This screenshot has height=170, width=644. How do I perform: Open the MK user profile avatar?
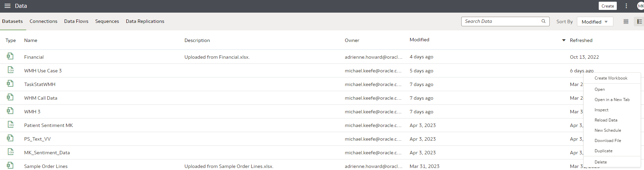tap(640, 6)
